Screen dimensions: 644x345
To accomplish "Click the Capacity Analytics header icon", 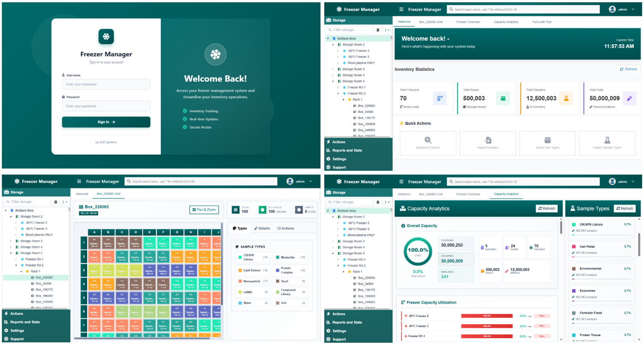I will pyautogui.click(x=403, y=209).
